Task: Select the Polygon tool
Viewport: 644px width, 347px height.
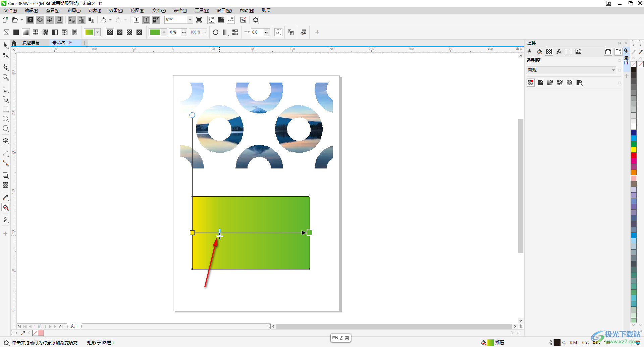Action: 5,129
